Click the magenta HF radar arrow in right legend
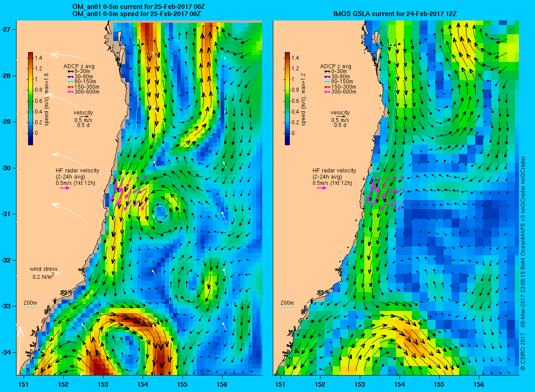This screenshot has width=535, height=392. point(321,188)
